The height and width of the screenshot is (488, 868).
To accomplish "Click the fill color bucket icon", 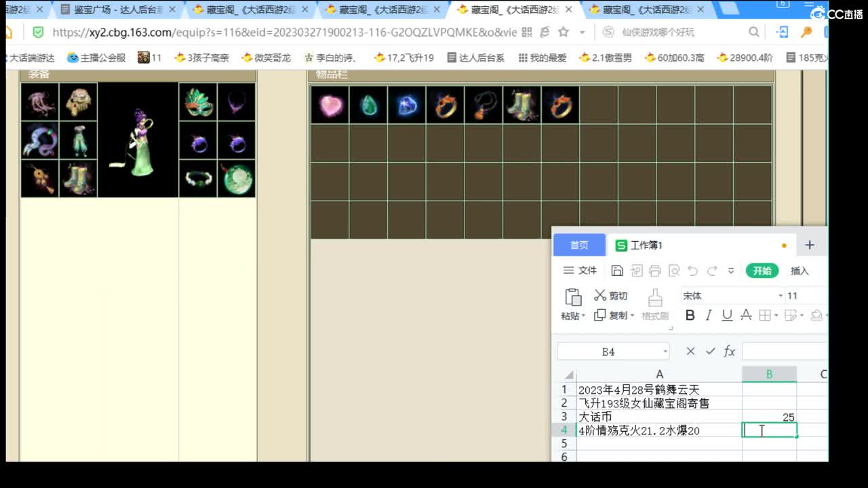I will [816, 315].
